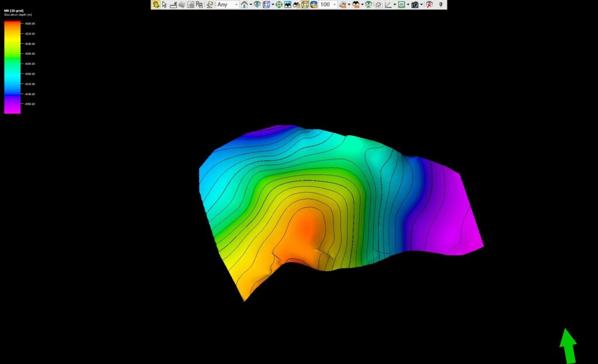Choose the measure distance ruler tool
This screenshot has width=598, height=364.
pos(173,5)
